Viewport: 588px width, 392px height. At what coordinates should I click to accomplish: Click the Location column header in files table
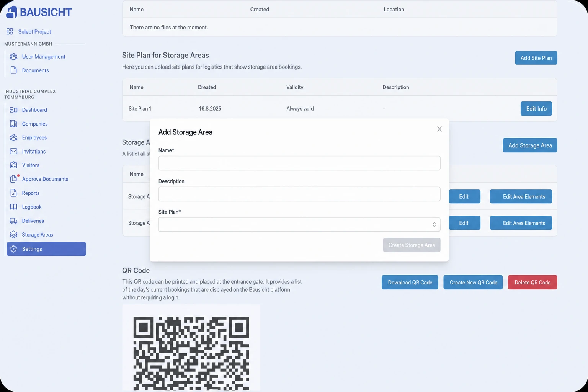(394, 10)
